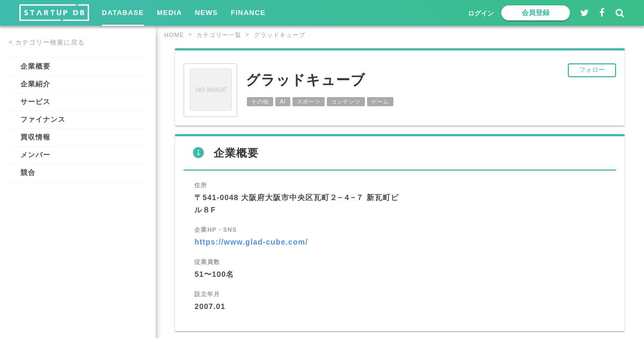This screenshot has height=338, width=644.
Task: Click the ゲーム tag
Action: point(380,102)
